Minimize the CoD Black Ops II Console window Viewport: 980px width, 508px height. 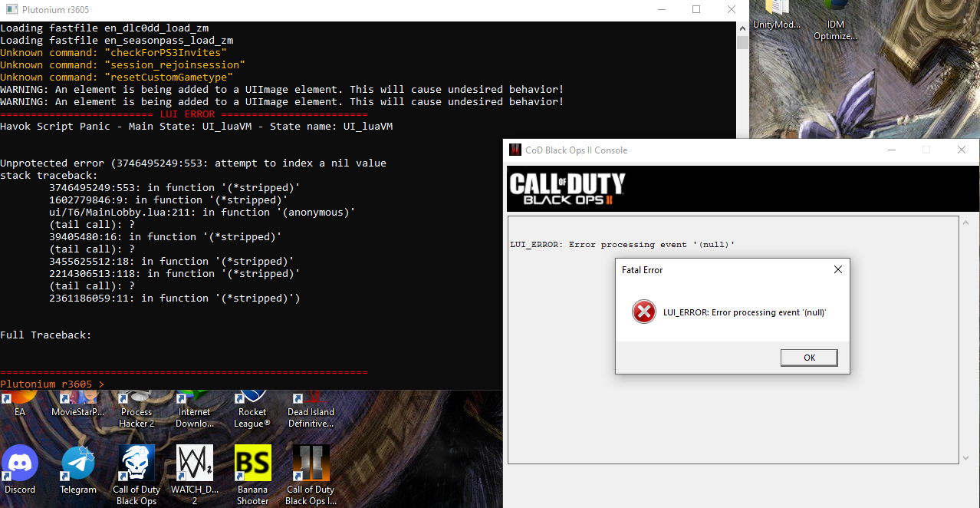point(891,150)
